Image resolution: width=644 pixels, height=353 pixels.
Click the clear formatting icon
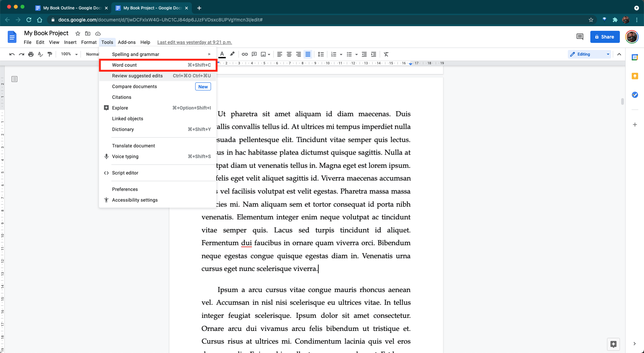[386, 54]
